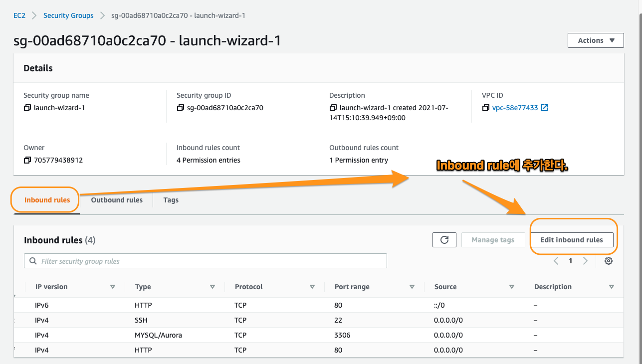Switch to the Outbound rules tab
Image resolution: width=642 pixels, height=364 pixels.
point(117,200)
